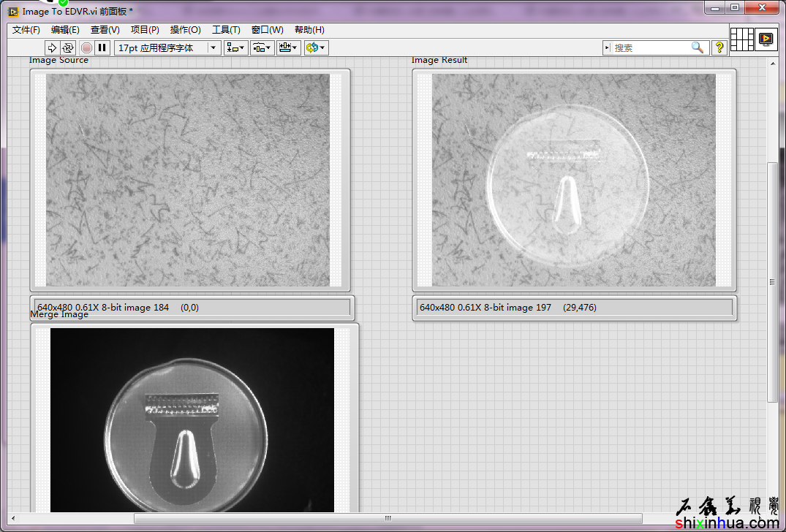Open the Resize Objects dropdown

point(288,47)
